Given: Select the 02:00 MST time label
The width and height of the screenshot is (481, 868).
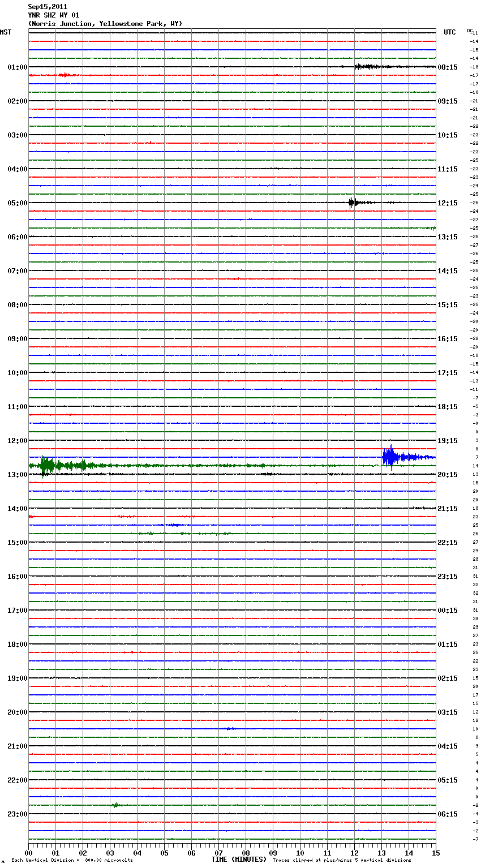Looking at the screenshot, I should click(x=18, y=101).
